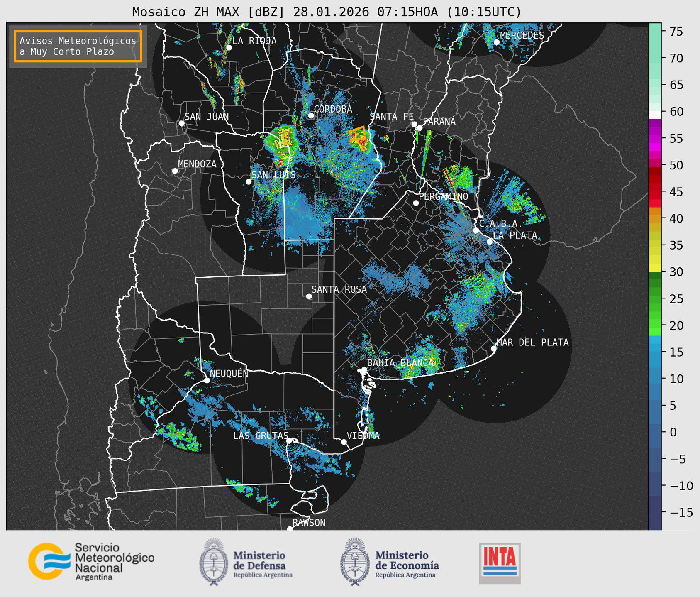The image size is (700, 597).
Task: Click the SAN LUIS city label
Action: coord(274,175)
